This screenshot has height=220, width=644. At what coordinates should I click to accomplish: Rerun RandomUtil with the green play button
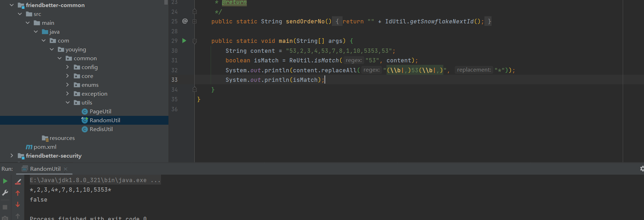coord(5,181)
